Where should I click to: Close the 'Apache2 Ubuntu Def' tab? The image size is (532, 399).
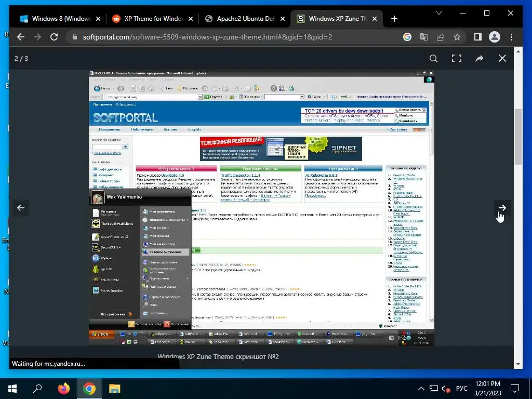(x=283, y=19)
